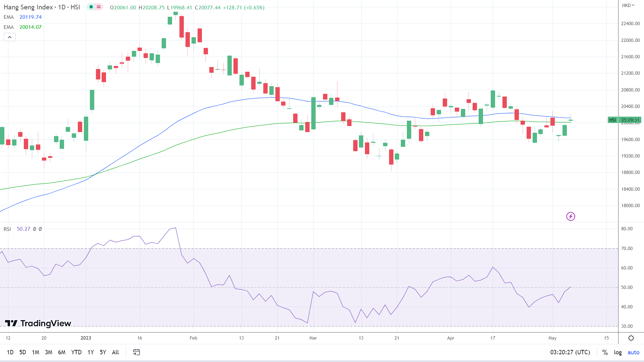
Task: Click the 22400.00 price axis label
Action: click(x=631, y=23)
